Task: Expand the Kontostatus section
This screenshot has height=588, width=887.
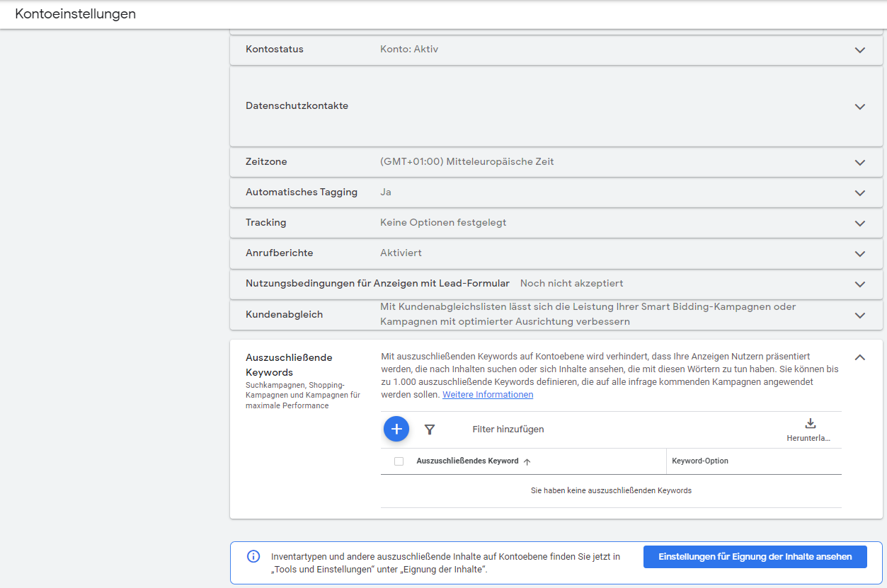Action: click(x=860, y=50)
